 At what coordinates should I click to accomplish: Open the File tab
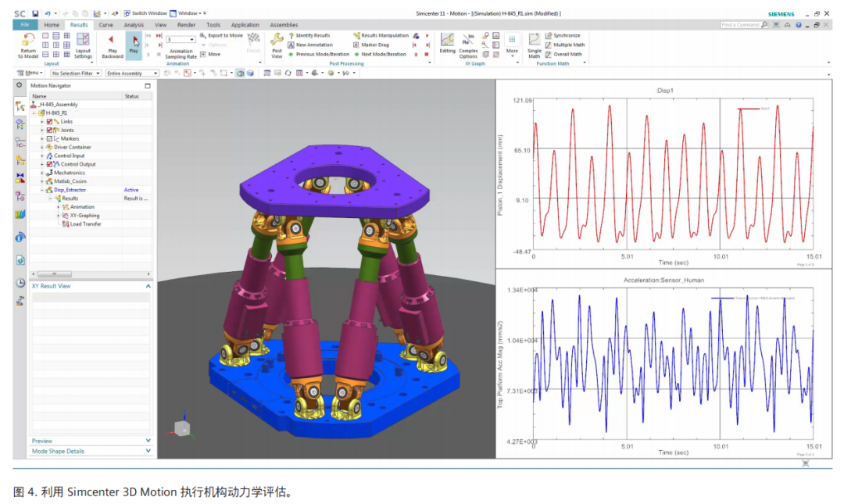coord(25,25)
